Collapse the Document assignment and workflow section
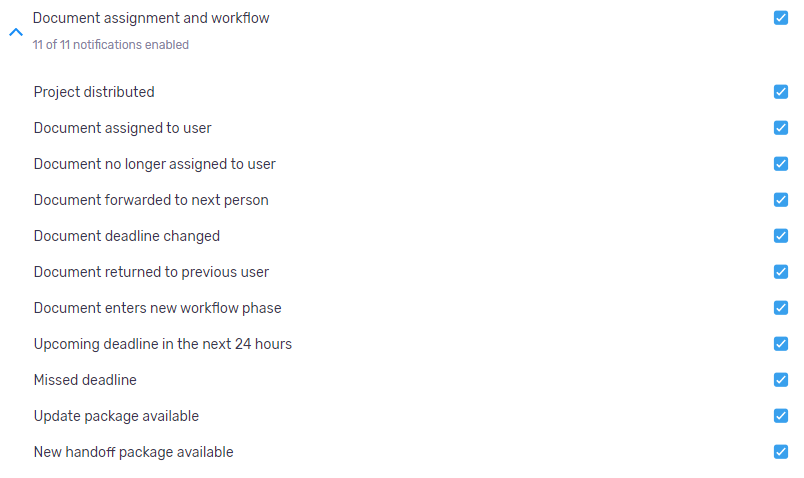 click(x=15, y=32)
